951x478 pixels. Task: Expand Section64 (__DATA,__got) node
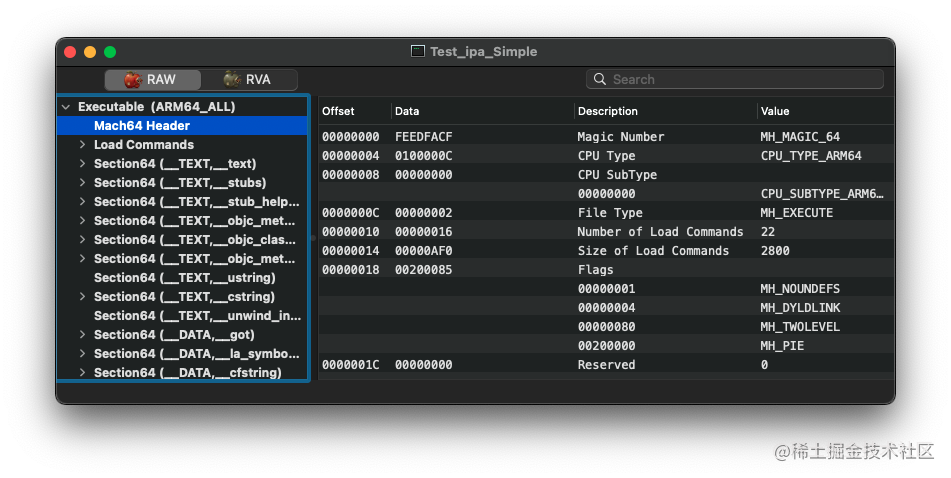click(82, 334)
